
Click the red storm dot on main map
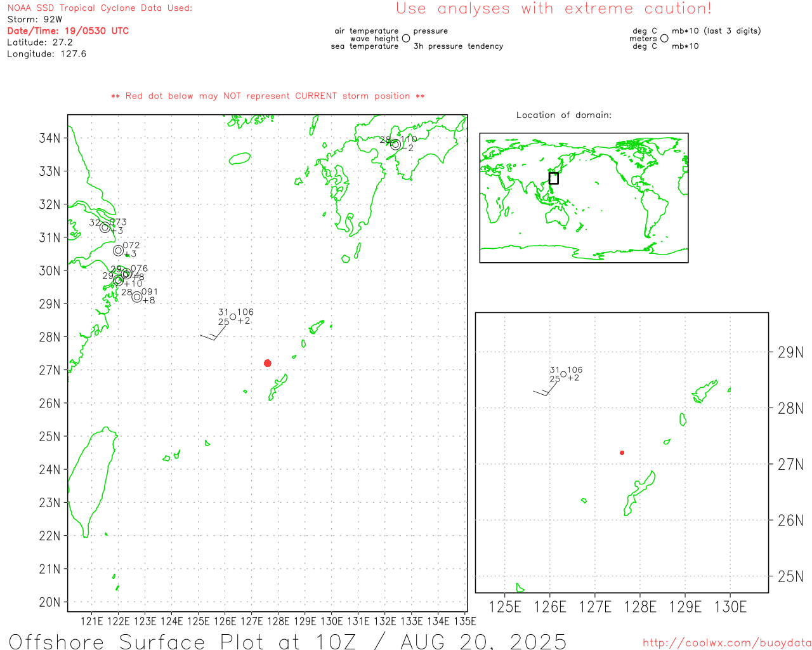[x=267, y=363]
